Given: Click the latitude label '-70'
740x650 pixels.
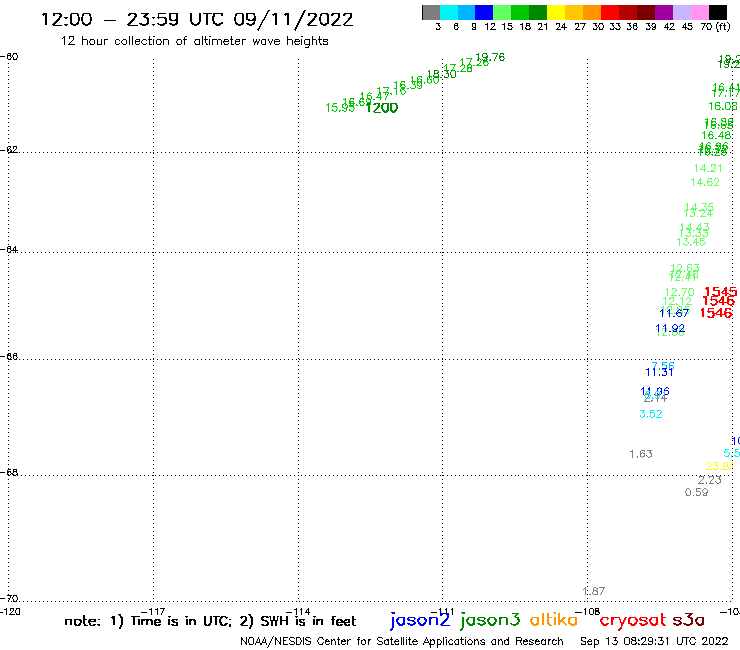Looking at the screenshot, I should click(9, 599).
